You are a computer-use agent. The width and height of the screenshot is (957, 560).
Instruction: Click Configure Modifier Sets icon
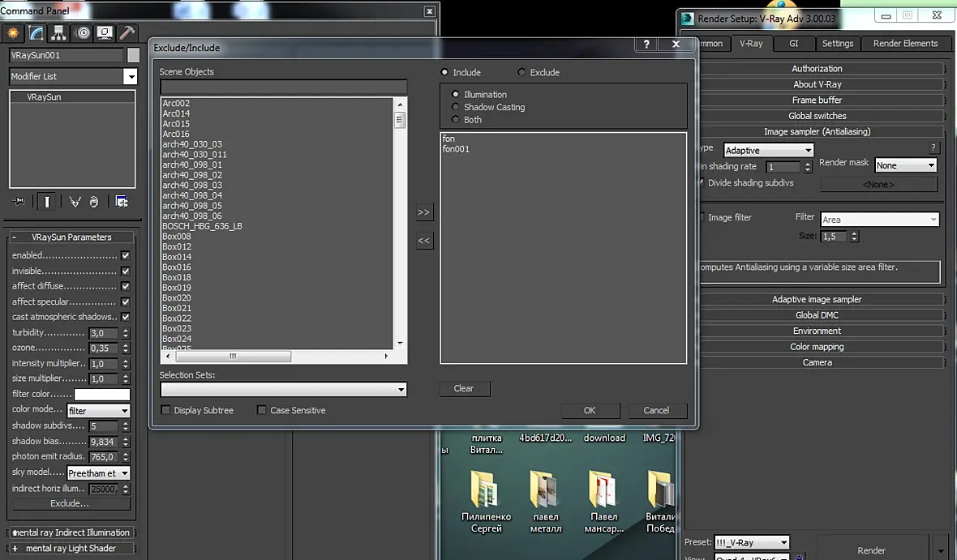pyautogui.click(x=122, y=201)
